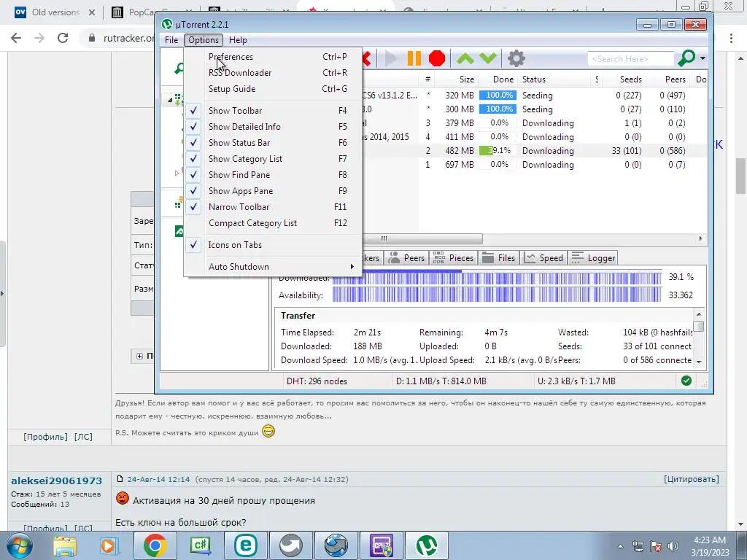Open Google Chrome from the taskbar
This screenshot has height=560, width=747.
(155, 545)
